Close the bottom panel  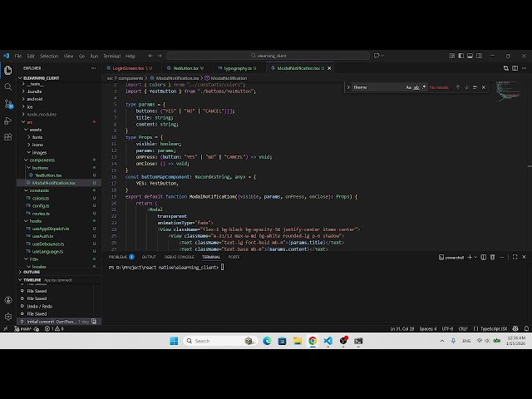point(525,257)
